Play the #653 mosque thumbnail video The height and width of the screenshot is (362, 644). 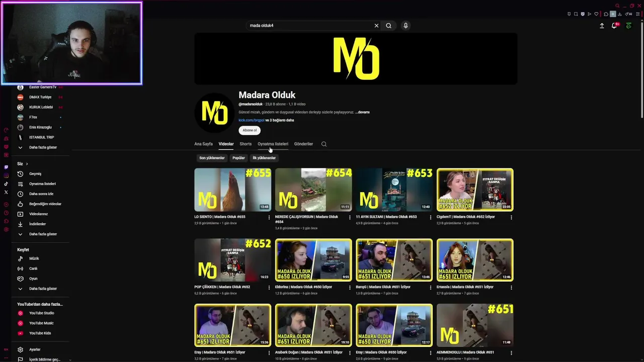(x=394, y=190)
